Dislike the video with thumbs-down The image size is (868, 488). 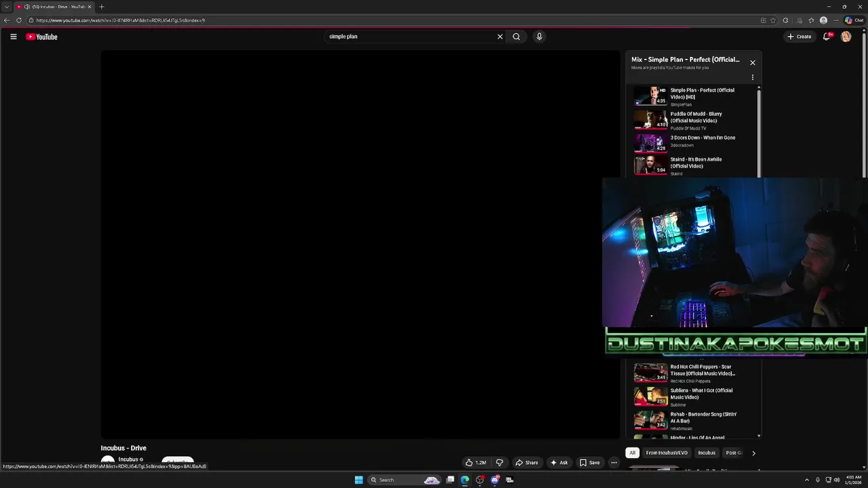(x=500, y=462)
